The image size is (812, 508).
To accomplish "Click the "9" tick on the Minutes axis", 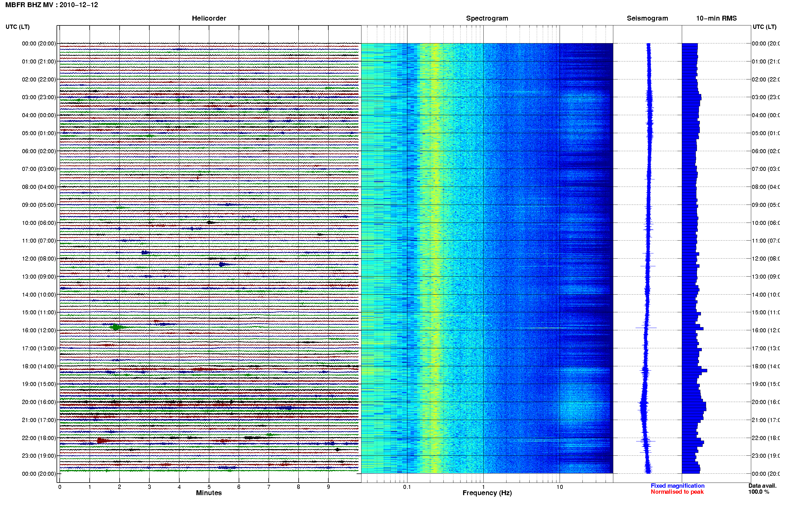I will [x=328, y=487].
